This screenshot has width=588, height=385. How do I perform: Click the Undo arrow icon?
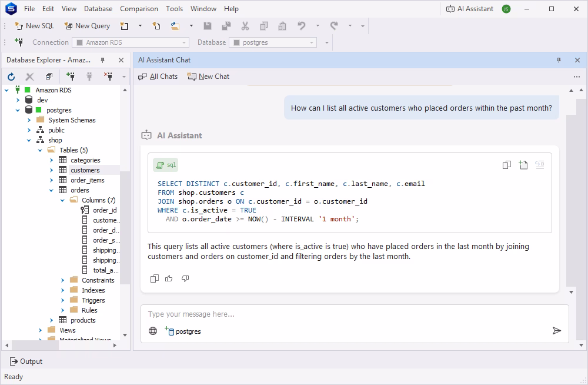pyautogui.click(x=302, y=26)
